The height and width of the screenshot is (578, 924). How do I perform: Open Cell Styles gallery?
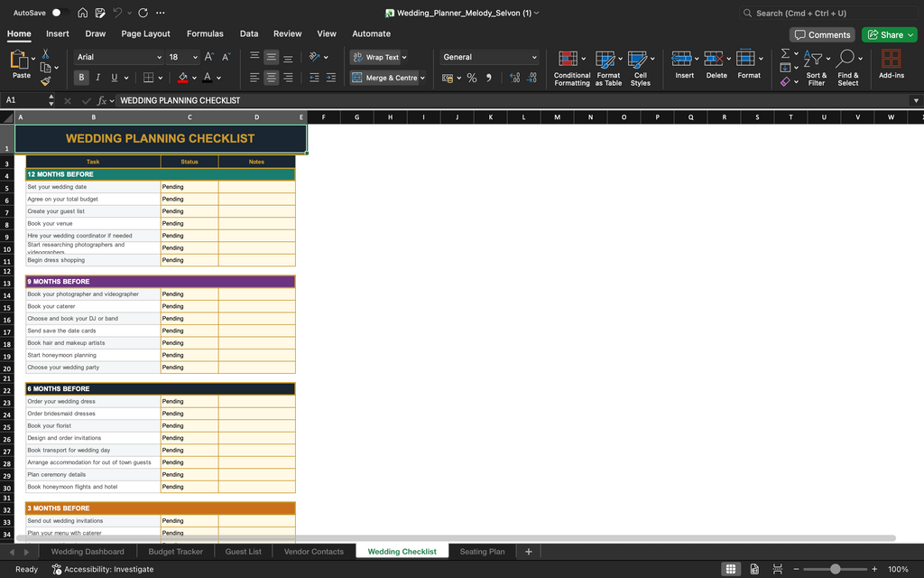tap(641, 69)
